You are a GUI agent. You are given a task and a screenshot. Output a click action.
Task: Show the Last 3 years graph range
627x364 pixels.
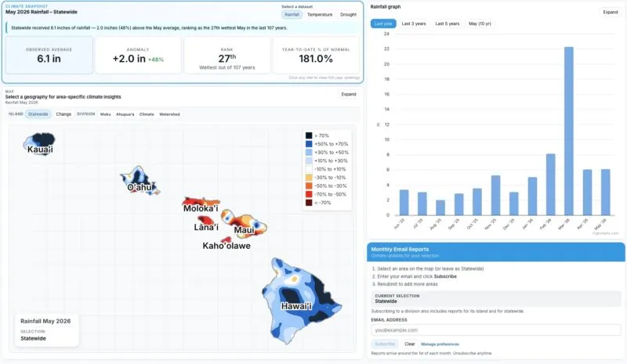coord(414,23)
